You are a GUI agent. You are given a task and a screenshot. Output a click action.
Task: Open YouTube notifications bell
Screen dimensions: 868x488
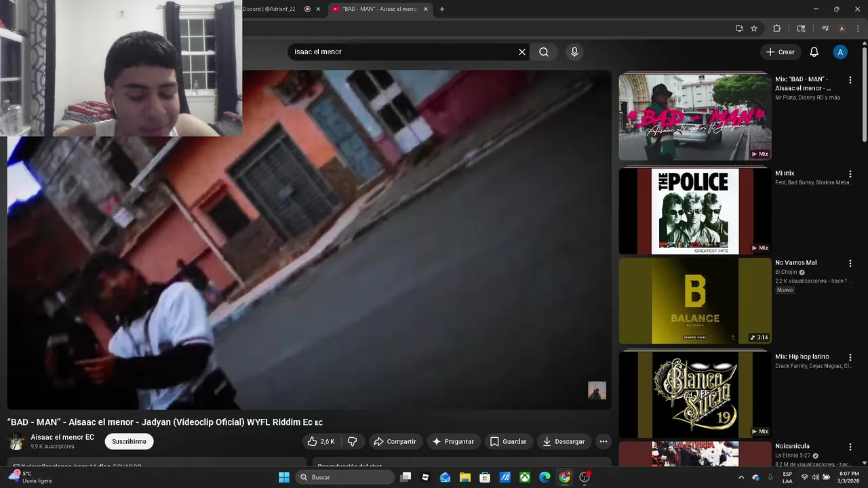[x=814, y=52]
